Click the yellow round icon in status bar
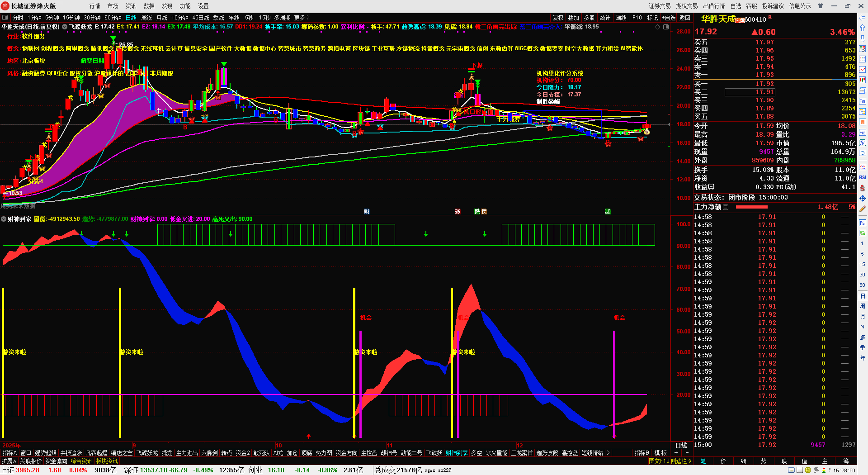868x475 pixels. point(808,470)
